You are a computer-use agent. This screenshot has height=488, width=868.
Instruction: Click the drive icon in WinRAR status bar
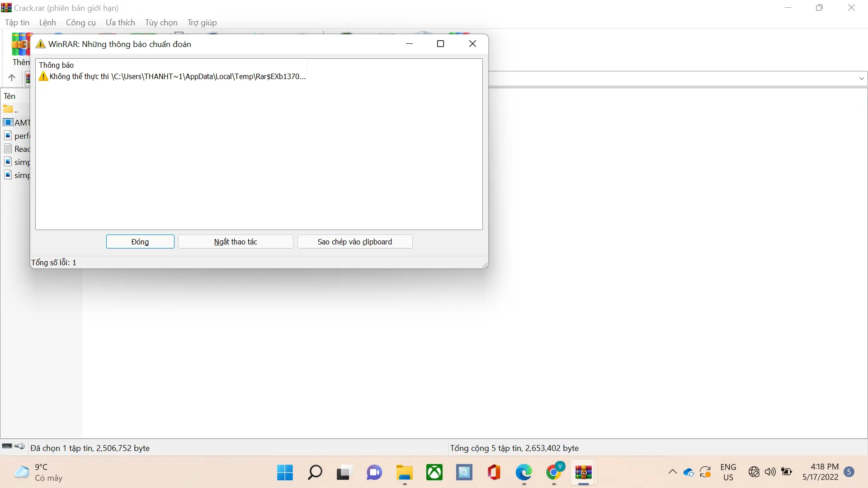(x=7, y=446)
